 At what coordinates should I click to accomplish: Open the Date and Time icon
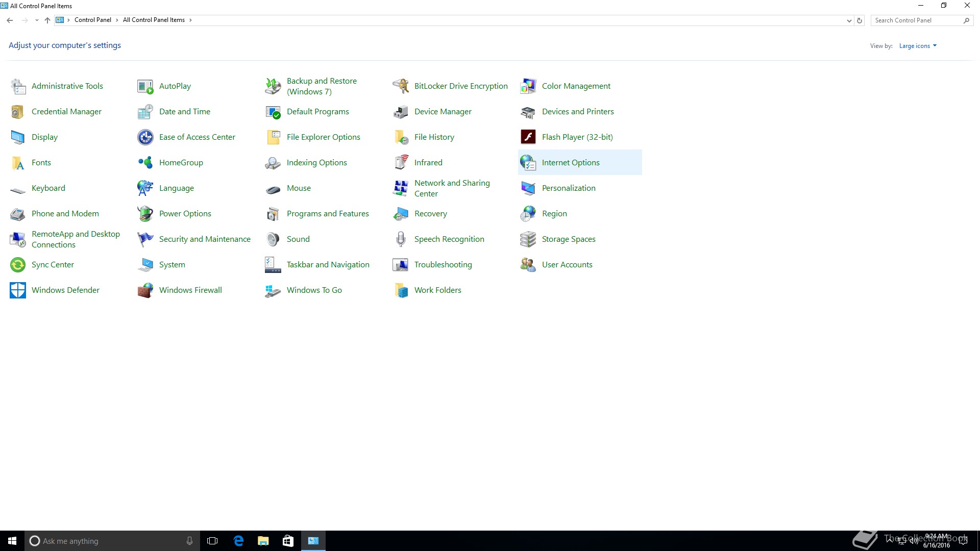[x=145, y=112]
